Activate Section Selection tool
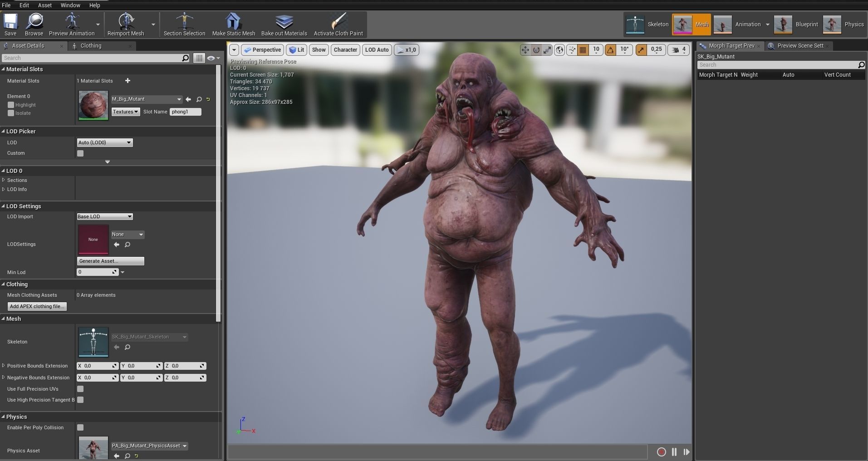868x461 pixels. (184, 24)
